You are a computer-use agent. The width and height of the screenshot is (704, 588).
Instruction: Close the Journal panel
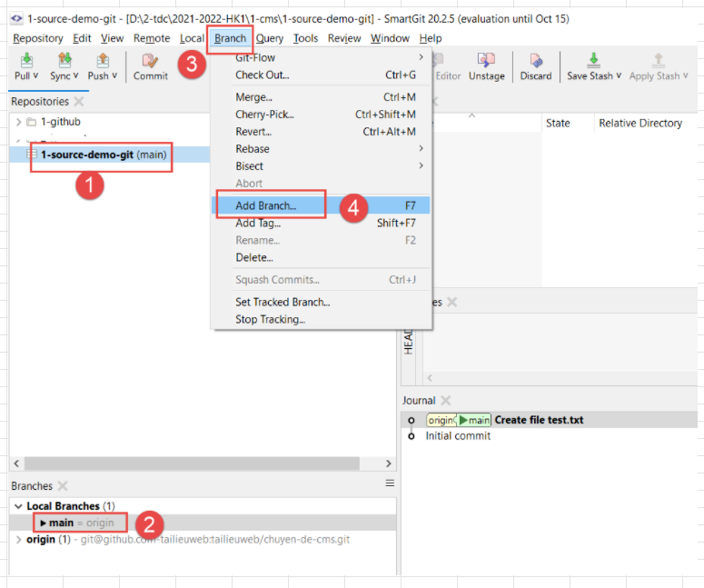(x=445, y=400)
